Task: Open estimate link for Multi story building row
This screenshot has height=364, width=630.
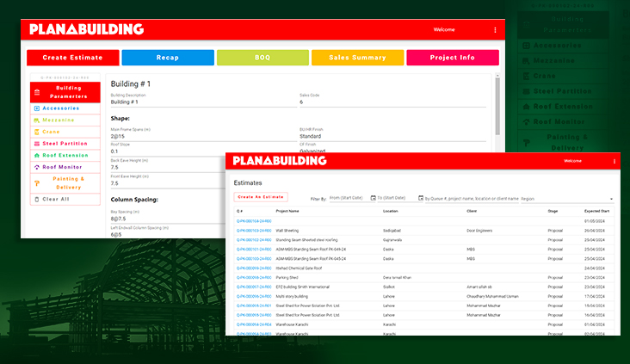Action: point(254,297)
